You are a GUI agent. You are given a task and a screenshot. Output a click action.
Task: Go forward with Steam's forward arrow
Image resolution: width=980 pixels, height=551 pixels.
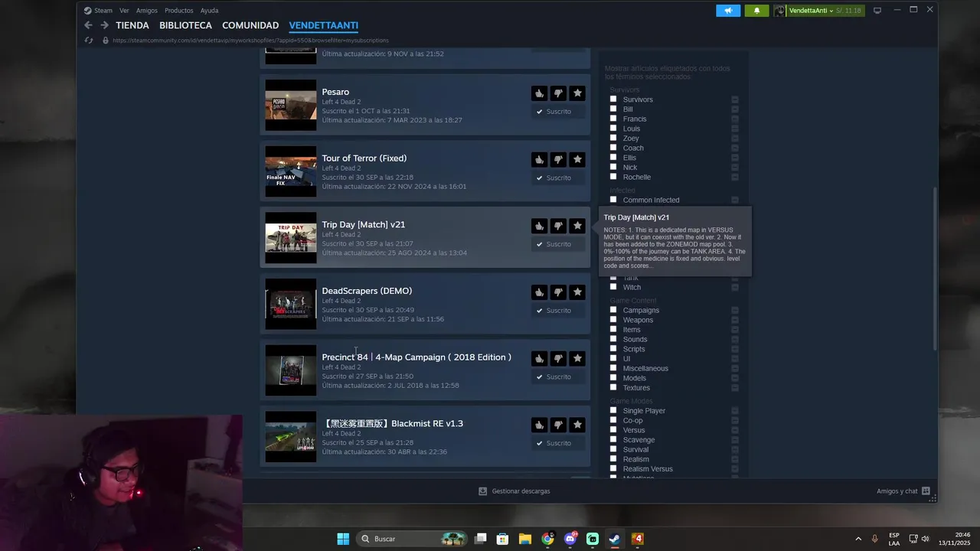tap(105, 25)
